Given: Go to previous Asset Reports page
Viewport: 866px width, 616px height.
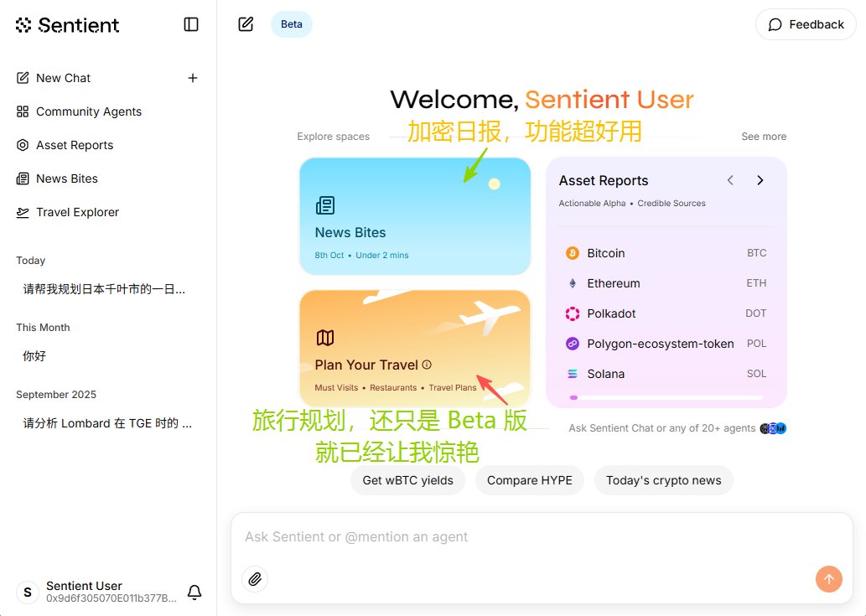Looking at the screenshot, I should point(730,180).
